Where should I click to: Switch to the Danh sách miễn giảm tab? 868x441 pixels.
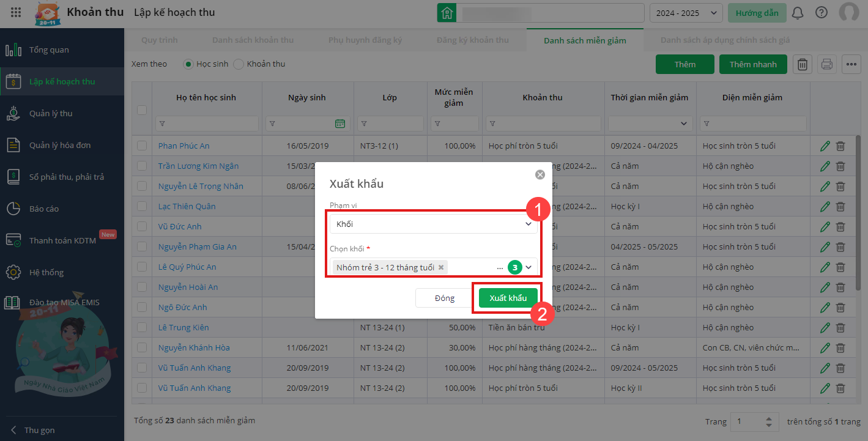point(585,40)
